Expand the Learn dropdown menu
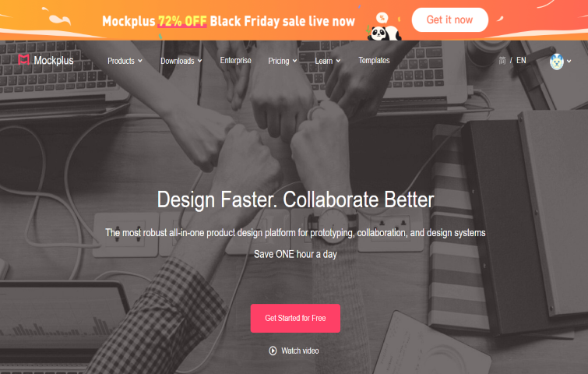Screen dimensions: 588x374 [x=327, y=61]
